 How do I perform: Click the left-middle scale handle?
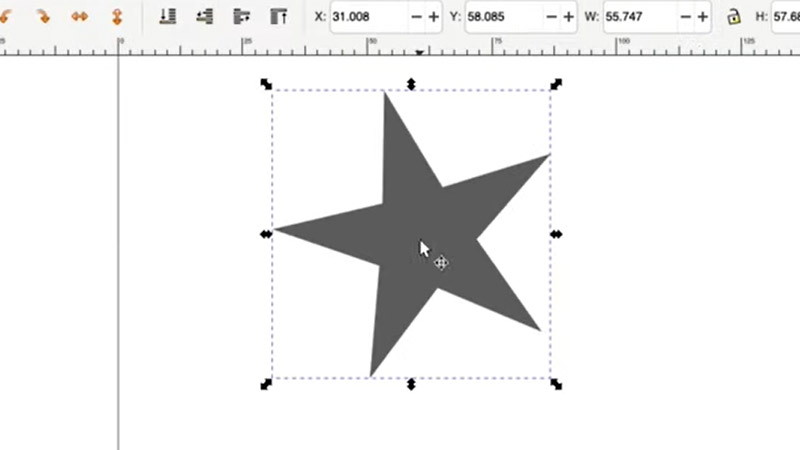[266, 234]
